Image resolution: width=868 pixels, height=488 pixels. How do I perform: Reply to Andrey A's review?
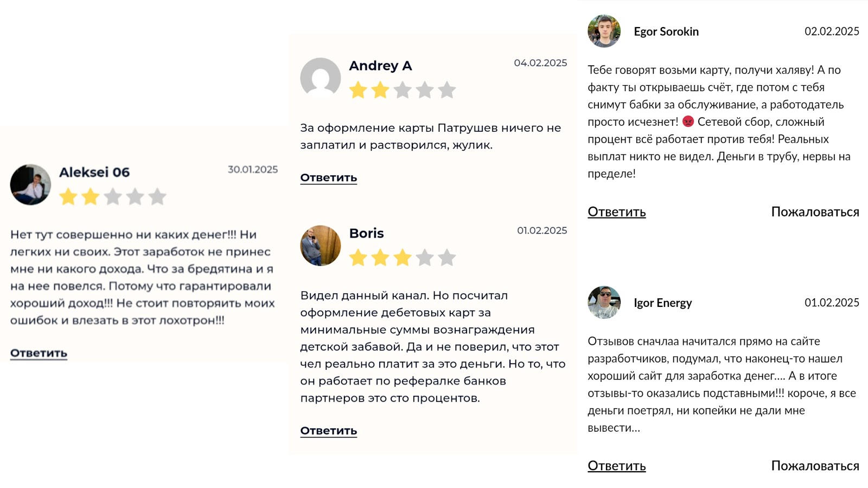tap(329, 178)
